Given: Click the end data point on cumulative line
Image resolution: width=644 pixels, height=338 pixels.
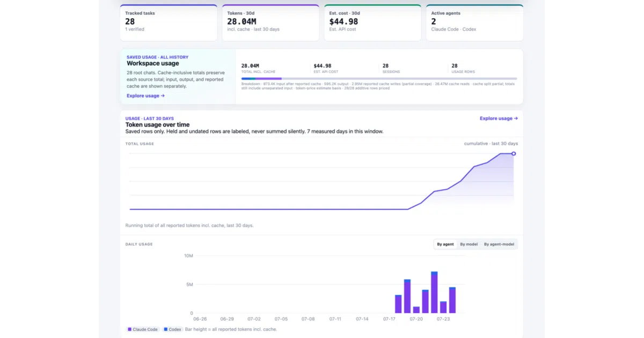Looking at the screenshot, I should (514, 154).
